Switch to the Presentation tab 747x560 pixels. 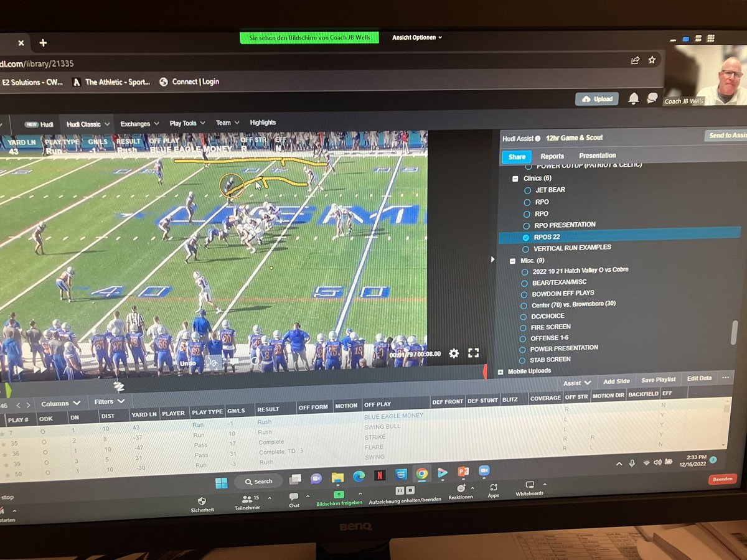[598, 156]
